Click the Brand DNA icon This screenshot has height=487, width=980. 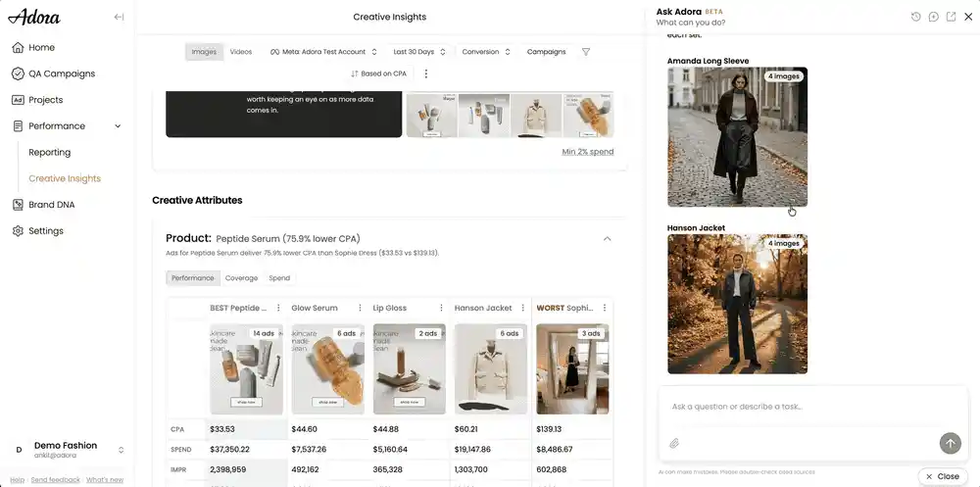click(x=18, y=205)
